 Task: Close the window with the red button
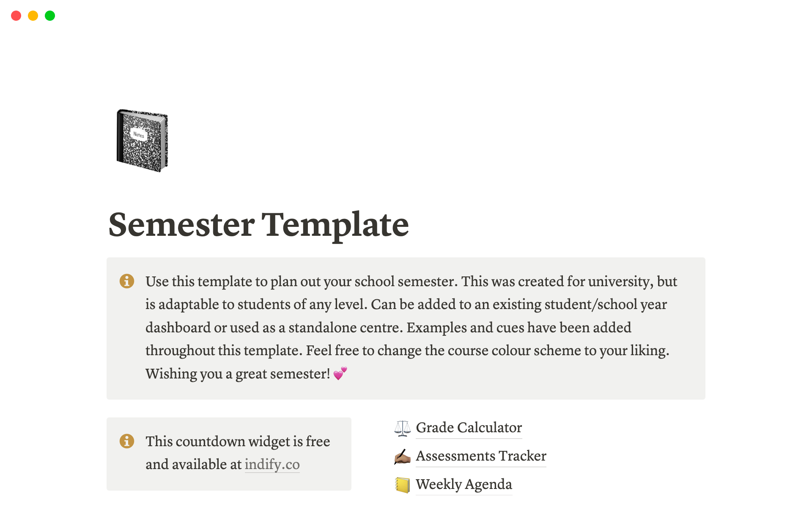[x=16, y=16]
